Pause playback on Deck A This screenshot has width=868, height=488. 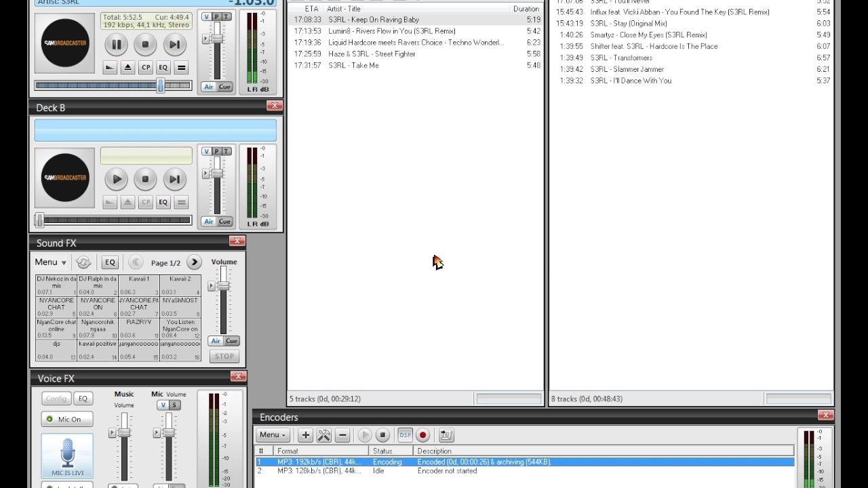[117, 45]
